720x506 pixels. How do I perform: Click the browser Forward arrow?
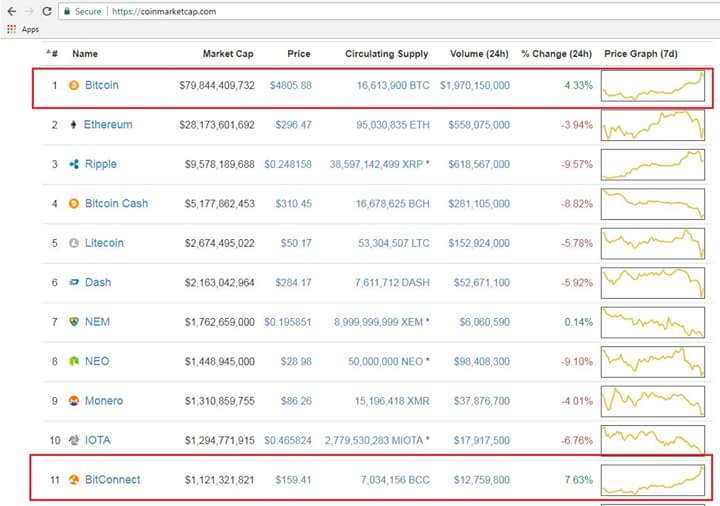(x=29, y=11)
